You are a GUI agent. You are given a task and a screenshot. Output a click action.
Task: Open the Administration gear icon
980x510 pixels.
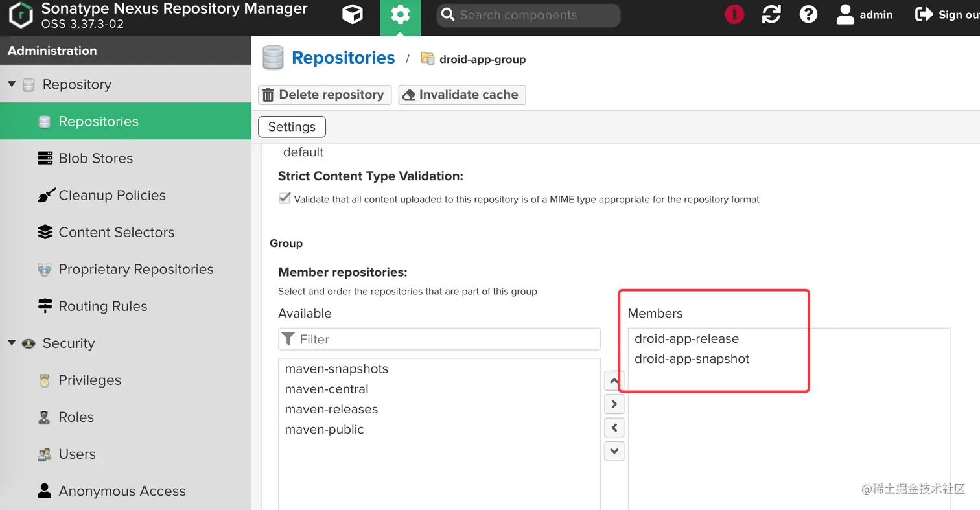[x=400, y=15]
